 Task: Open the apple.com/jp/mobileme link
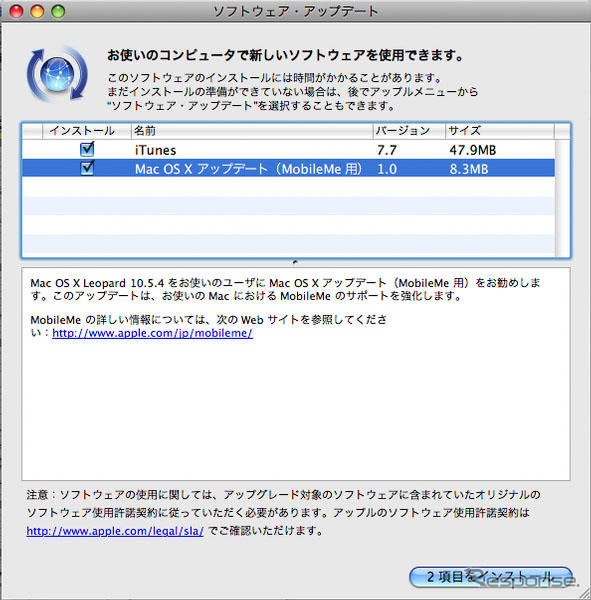point(152,333)
